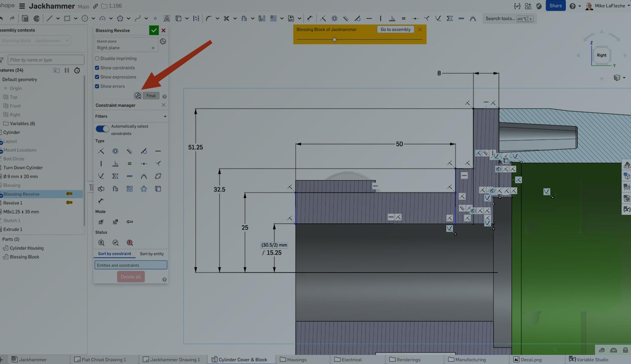
Task: Open the Help question mark menu
Action: tap(572, 6)
